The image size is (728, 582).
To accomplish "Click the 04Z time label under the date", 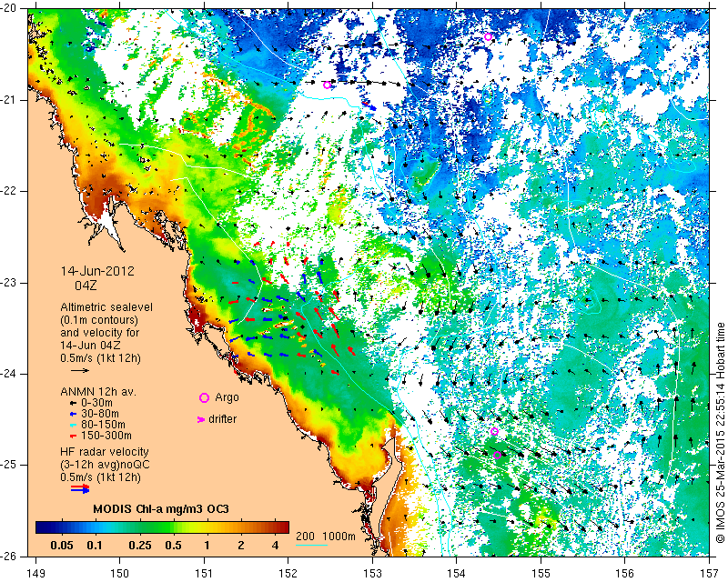I will (86, 285).
